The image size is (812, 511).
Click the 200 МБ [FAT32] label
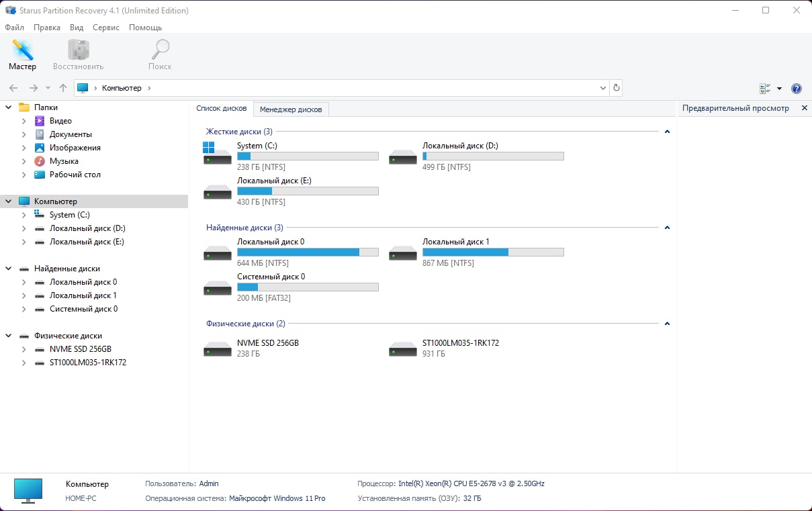264,298
